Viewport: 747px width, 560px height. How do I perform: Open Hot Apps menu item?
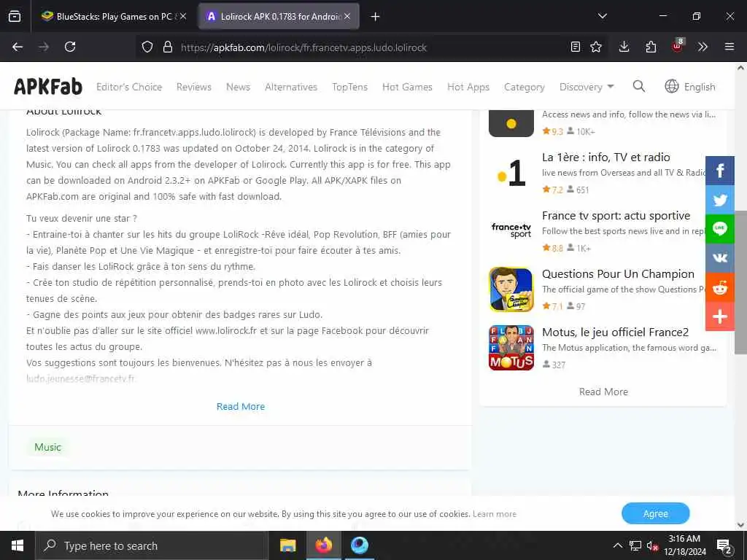pyautogui.click(x=468, y=87)
